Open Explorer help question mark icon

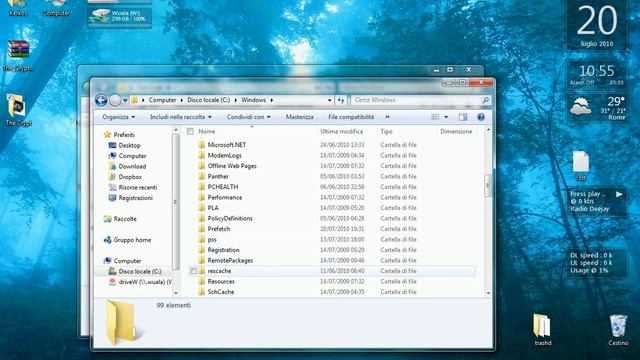pyautogui.click(x=481, y=117)
